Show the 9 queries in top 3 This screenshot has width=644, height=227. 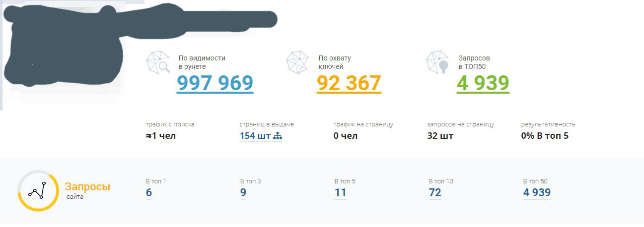click(x=243, y=192)
